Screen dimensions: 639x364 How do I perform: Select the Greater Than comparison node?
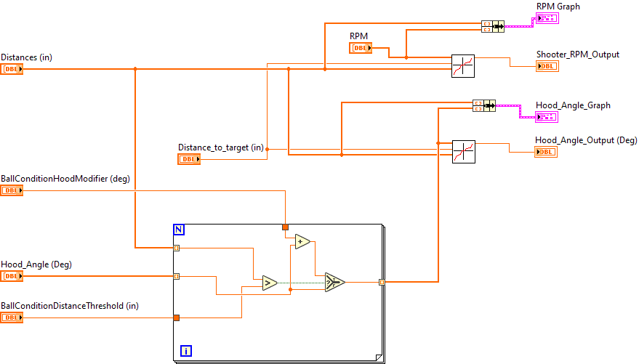click(270, 282)
